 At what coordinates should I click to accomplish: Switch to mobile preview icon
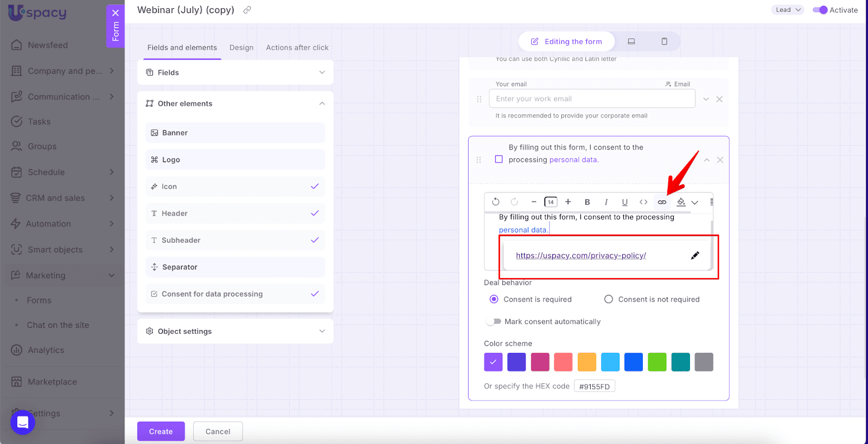664,42
